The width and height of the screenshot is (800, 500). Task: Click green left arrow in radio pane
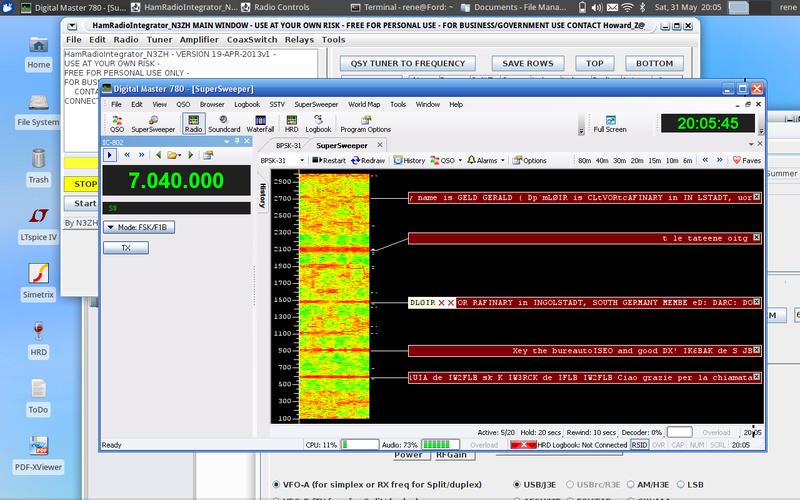[x=158, y=155]
